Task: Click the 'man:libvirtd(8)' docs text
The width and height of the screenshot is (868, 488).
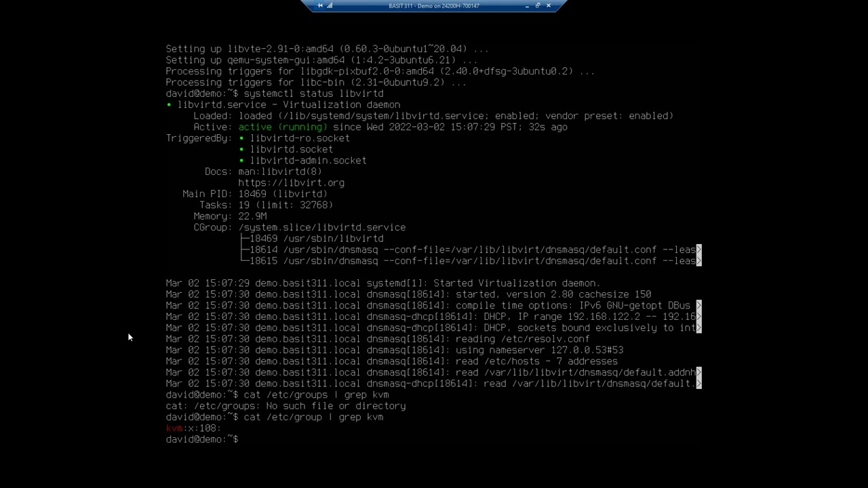Action: pos(280,171)
